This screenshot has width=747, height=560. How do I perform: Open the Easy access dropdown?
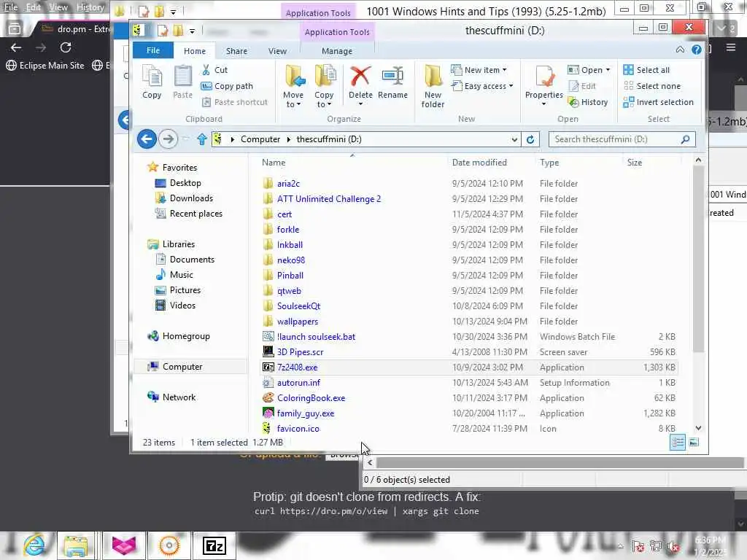pyautogui.click(x=482, y=86)
